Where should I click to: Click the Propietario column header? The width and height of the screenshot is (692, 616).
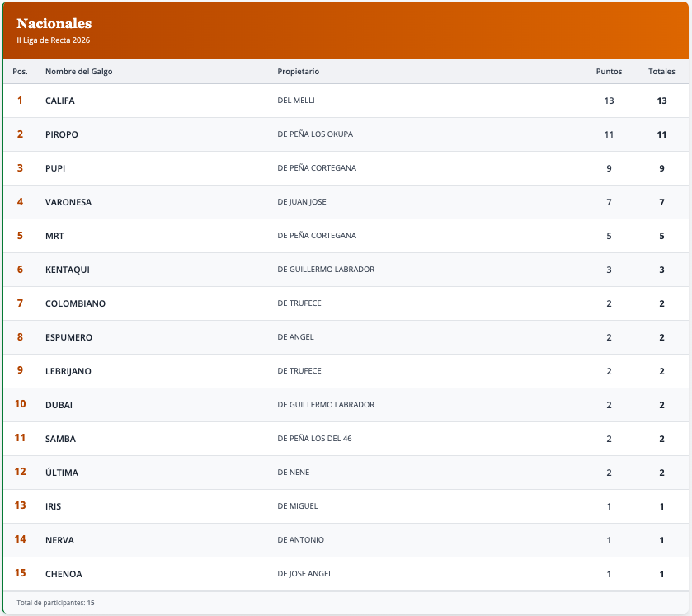point(298,72)
